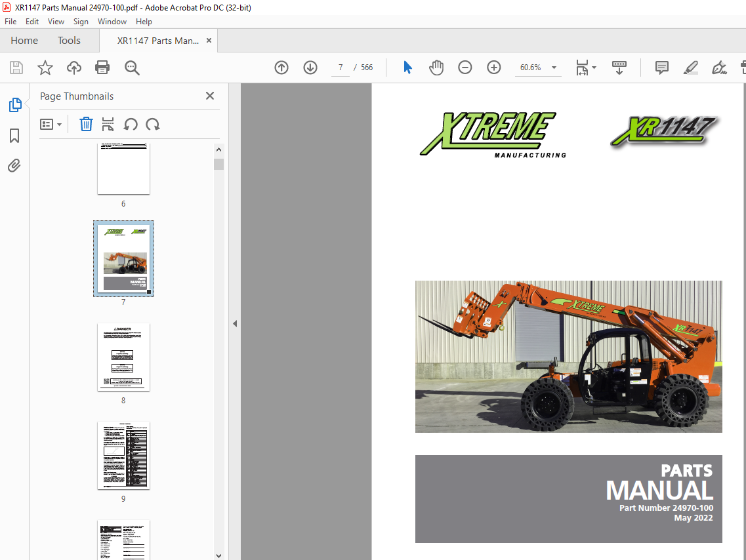Collapse the navigation pane arrow
Viewport: 746px width, 560px height.
click(x=235, y=323)
